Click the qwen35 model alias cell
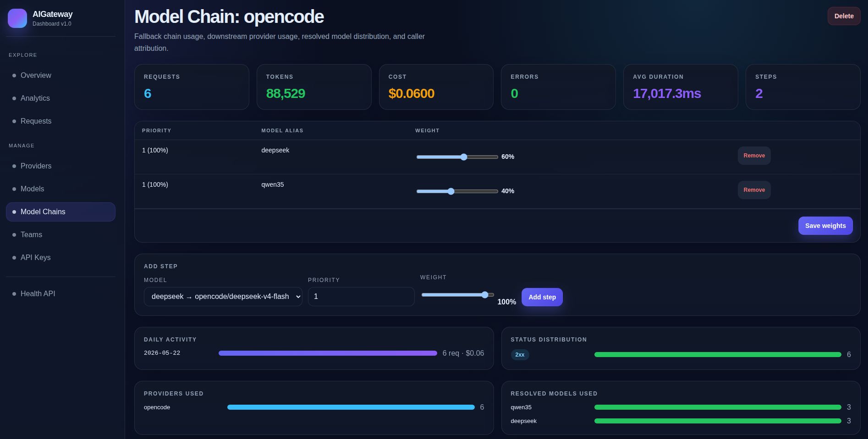Viewport: 868px width, 439px height. 272,184
